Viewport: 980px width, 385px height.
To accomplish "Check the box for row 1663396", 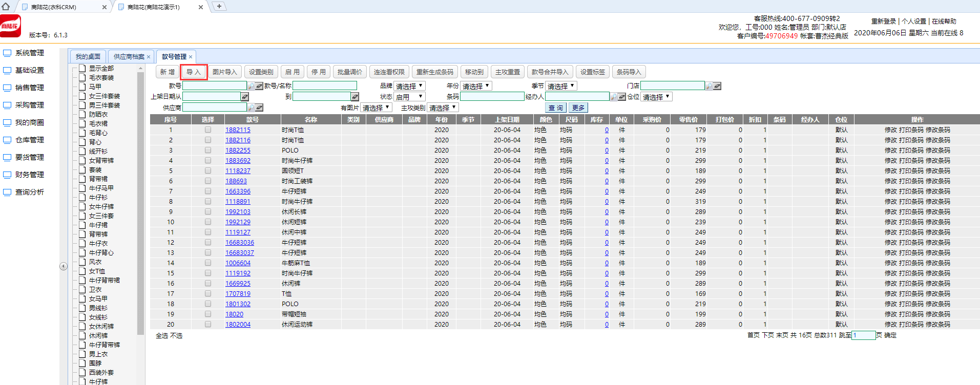I will 208,191.
